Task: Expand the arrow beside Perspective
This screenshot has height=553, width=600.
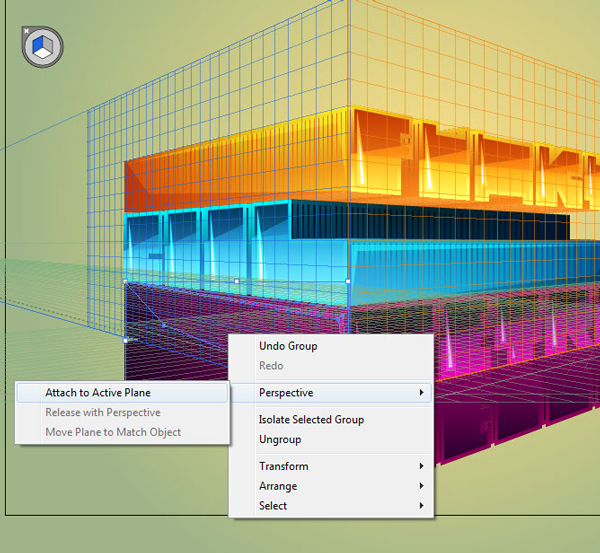Action: click(421, 393)
